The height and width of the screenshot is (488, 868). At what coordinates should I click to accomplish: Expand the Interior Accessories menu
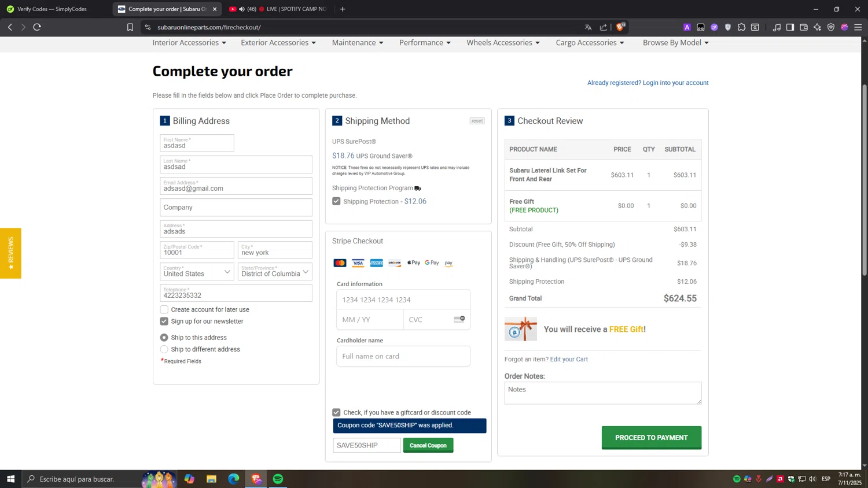189,43
